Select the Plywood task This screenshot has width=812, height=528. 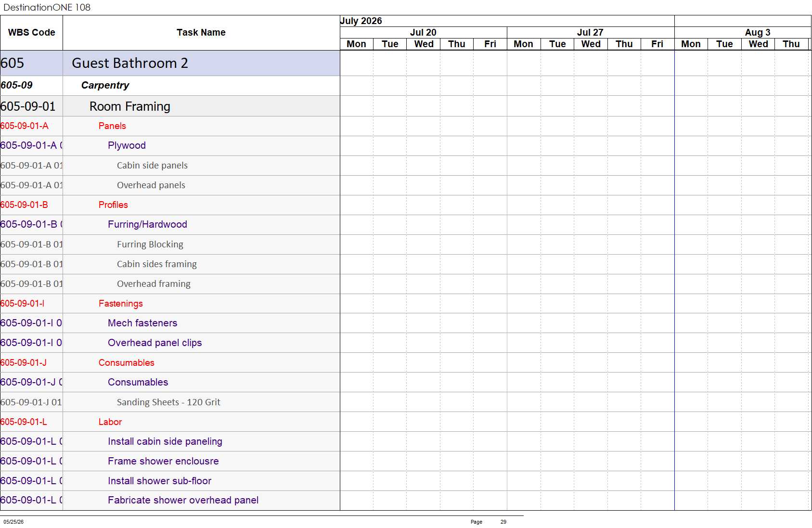(170, 145)
